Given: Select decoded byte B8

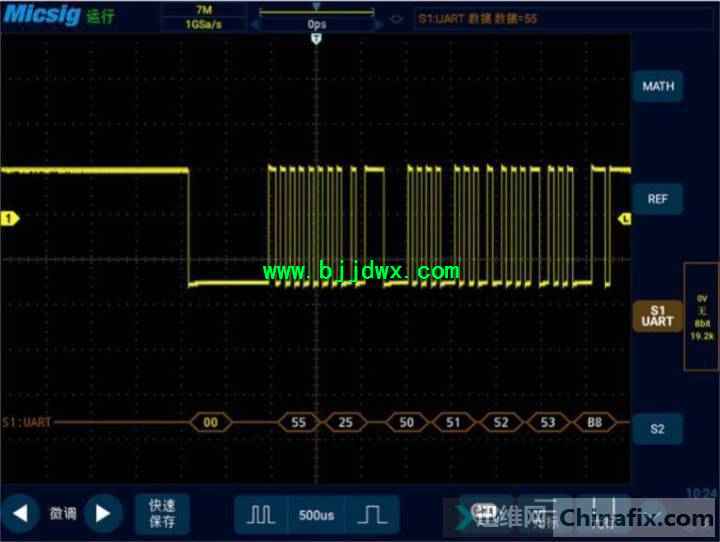Looking at the screenshot, I should pos(595,422).
